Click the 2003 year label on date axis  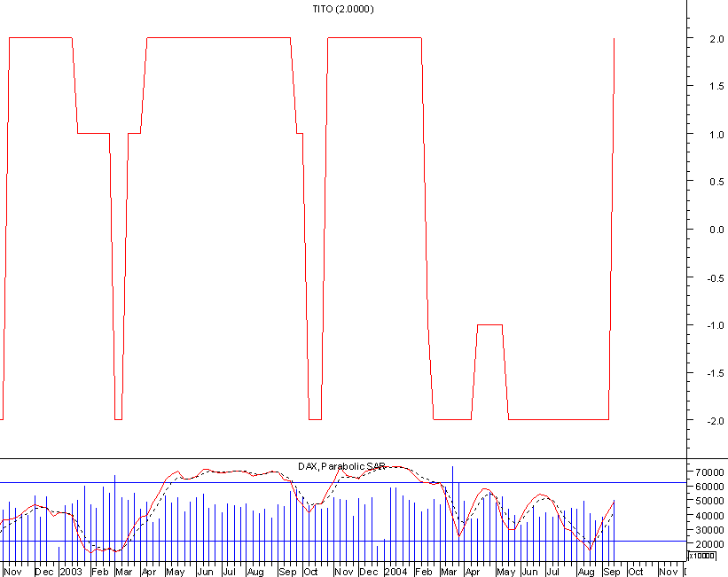coord(71,572)
